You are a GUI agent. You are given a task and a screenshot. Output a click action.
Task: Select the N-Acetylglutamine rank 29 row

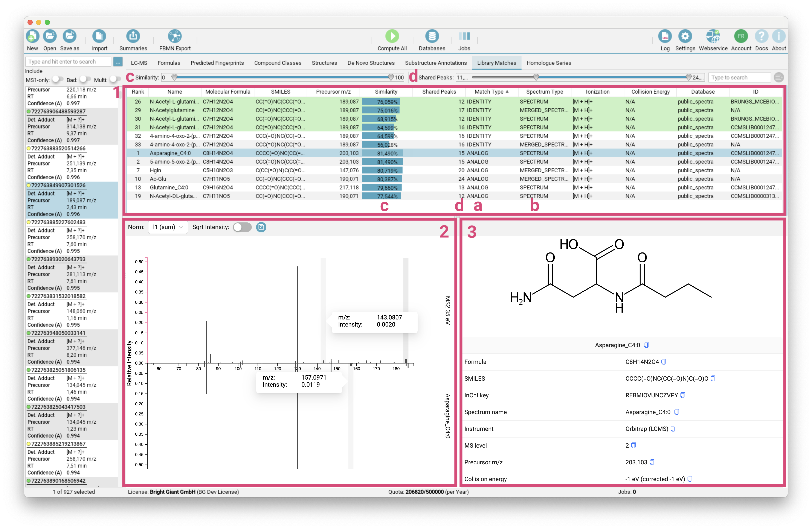[454, 110]
